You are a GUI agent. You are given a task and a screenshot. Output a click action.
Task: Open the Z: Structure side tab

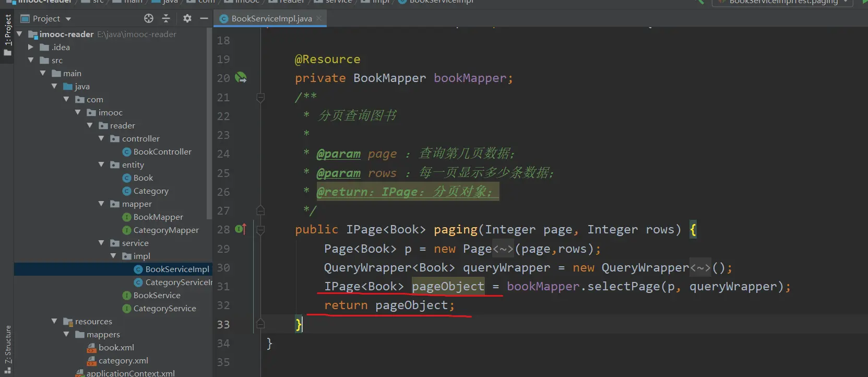click(7, 349)
